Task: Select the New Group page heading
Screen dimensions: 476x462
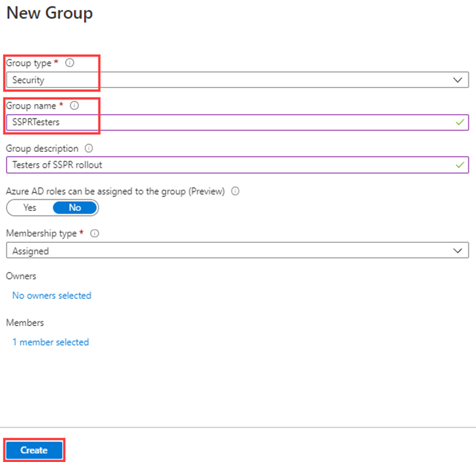Action: (50, 13)
